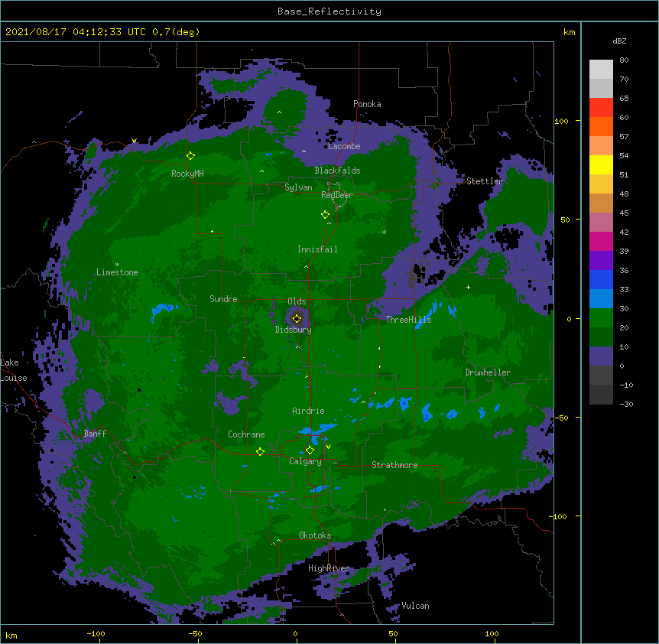Click the Limestone label on the map
659x644 pixels.
[x=117, y=272]
